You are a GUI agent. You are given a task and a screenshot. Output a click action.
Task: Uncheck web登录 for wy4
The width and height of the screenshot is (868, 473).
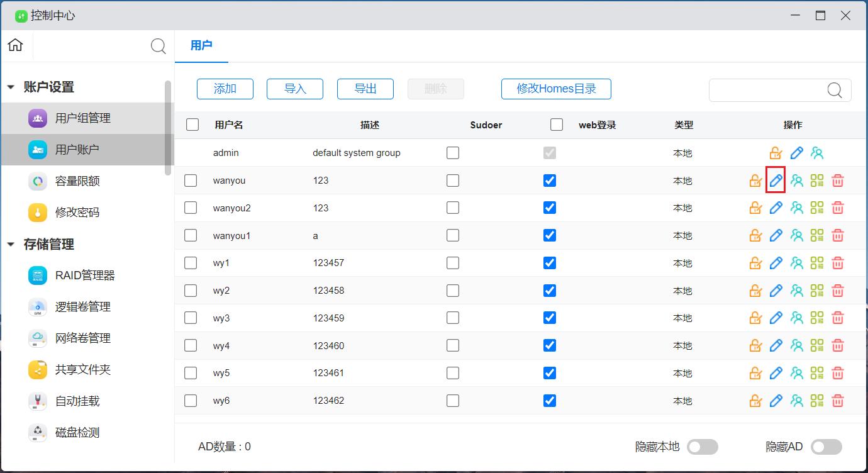(550, 345)
